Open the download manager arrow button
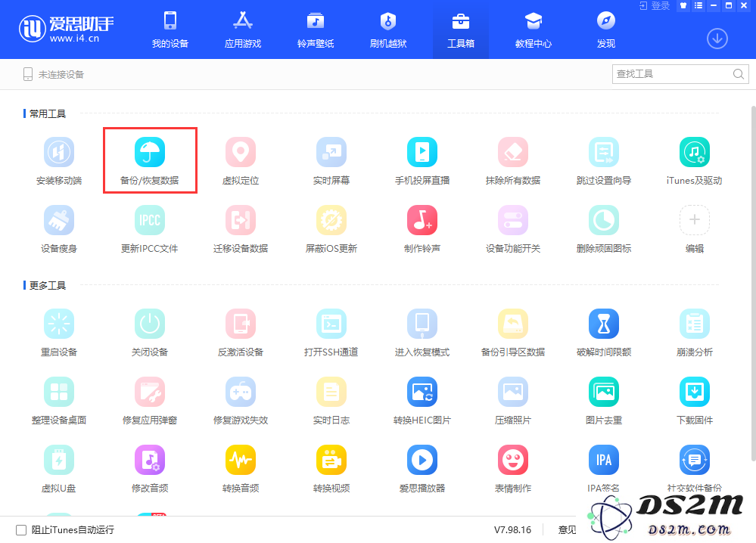The width and height of the screenshot is (756, 543). click(x=717, y=39)
